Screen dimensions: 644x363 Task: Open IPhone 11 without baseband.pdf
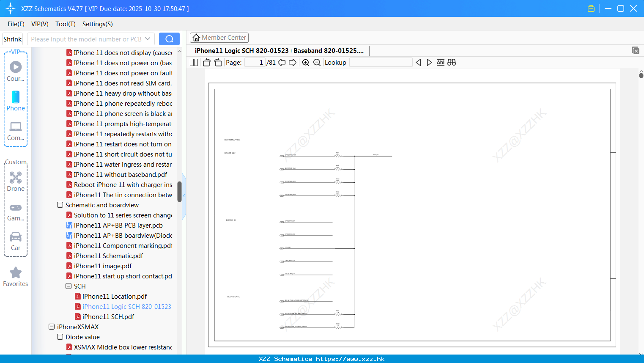[121, 174]
